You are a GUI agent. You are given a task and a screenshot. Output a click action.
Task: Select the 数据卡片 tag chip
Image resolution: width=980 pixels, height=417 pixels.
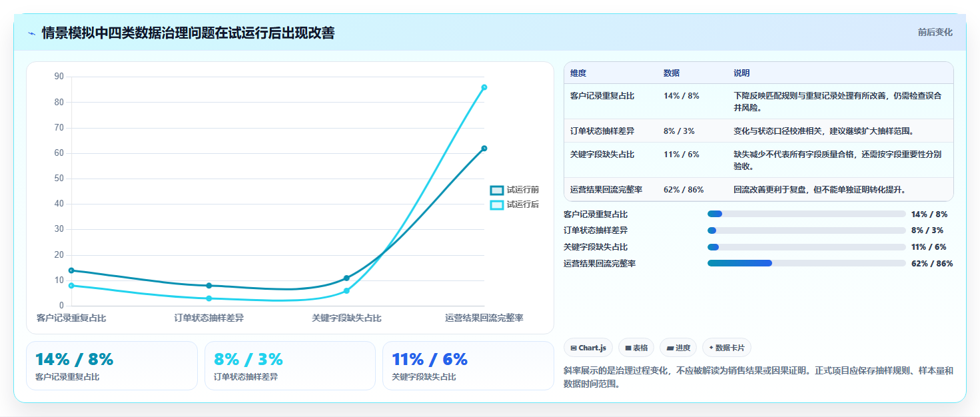pyautogui.click(x=727, y=348)
